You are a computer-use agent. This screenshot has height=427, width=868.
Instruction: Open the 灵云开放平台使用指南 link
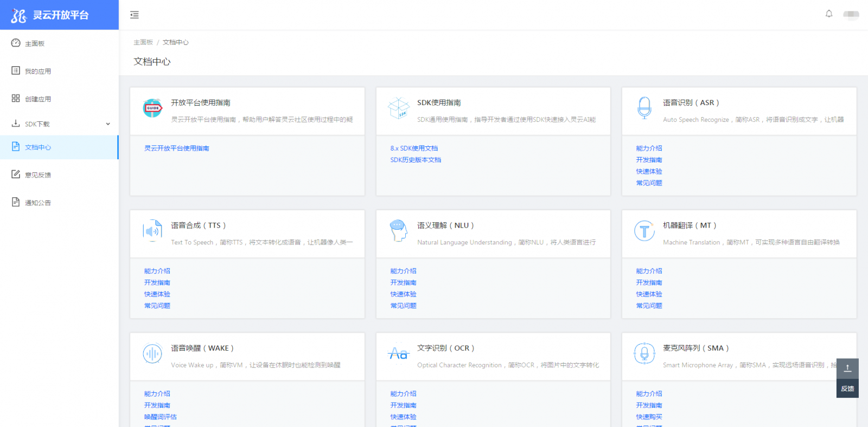point(177,148)
